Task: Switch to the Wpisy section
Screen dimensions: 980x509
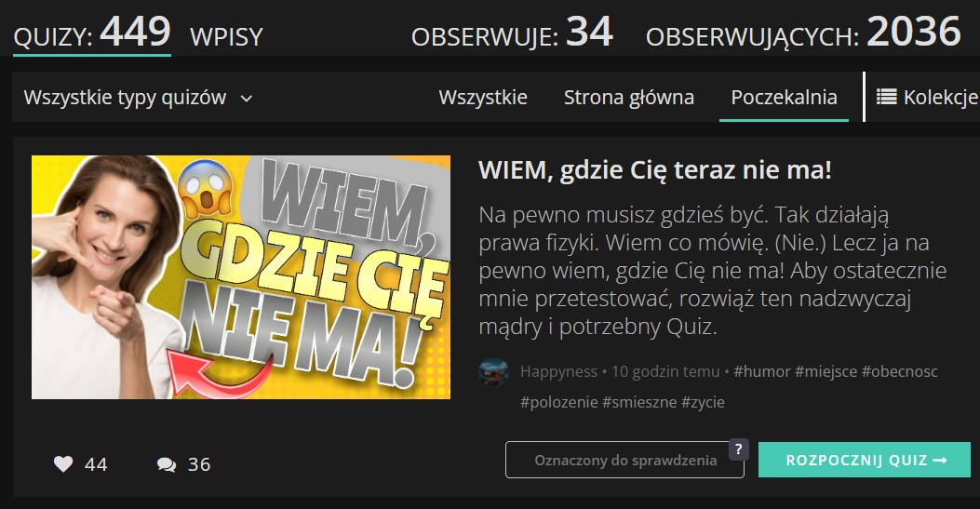Action: [x=226, y=37]
